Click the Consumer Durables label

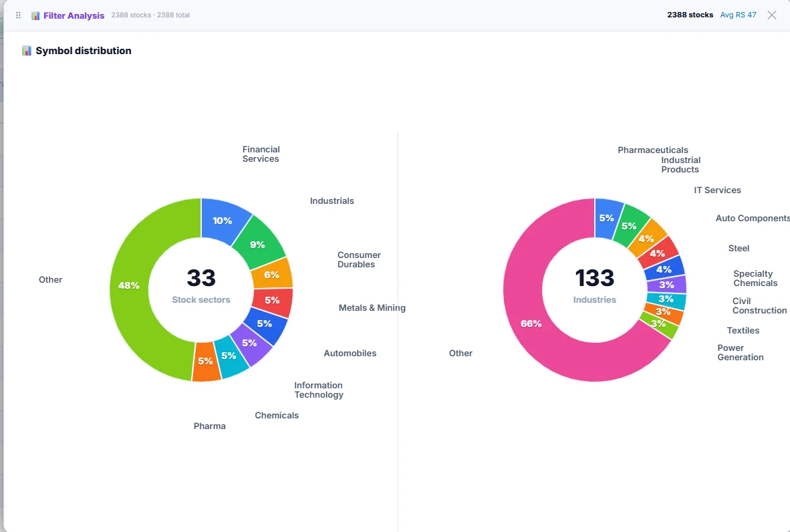click(359, 259)
